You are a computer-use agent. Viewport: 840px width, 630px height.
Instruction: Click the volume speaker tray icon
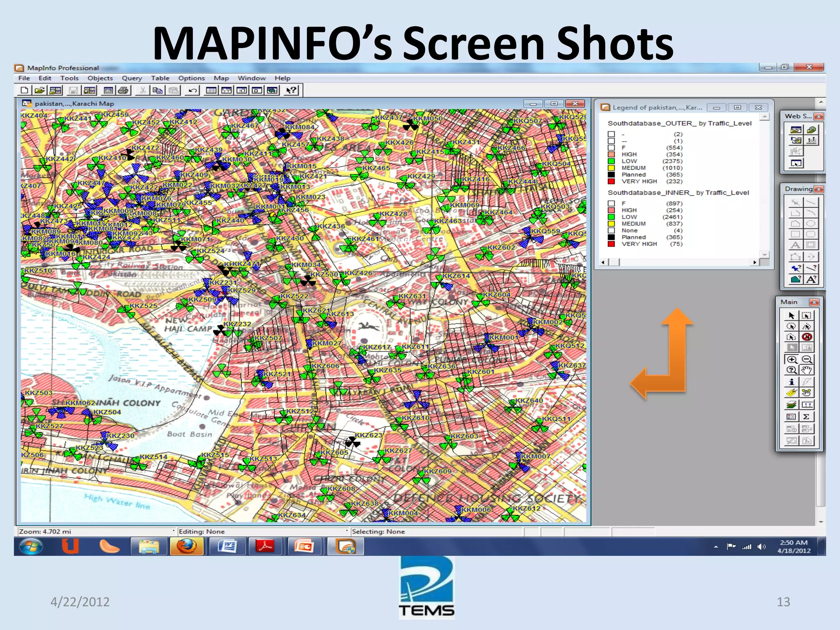coord(762,547)
